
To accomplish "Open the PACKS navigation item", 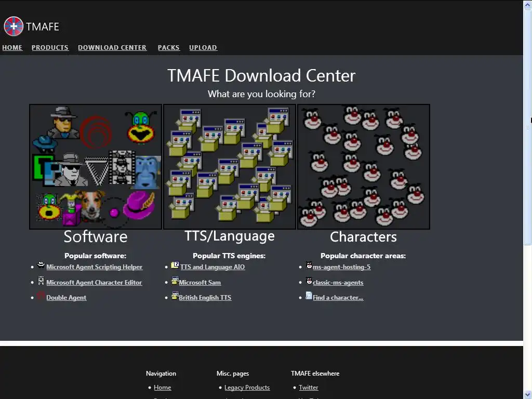I will click(169, 48).
